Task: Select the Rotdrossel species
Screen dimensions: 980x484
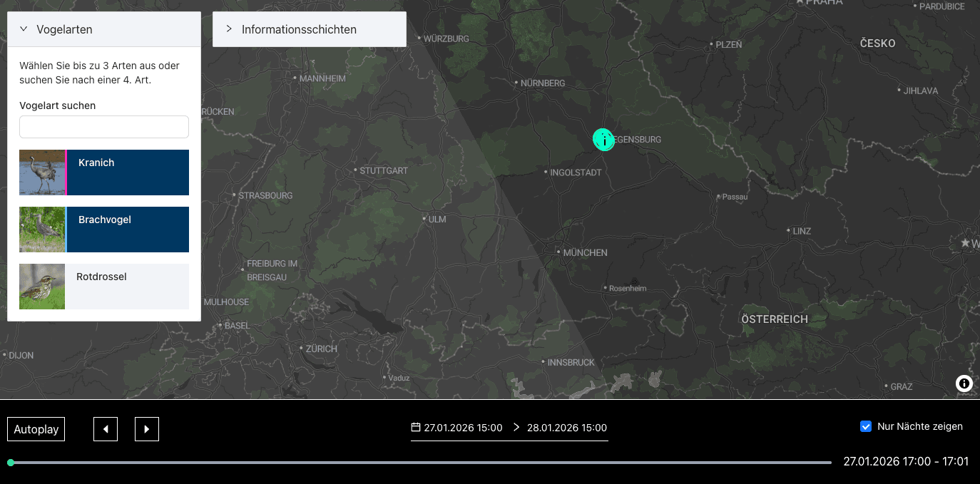Action: point(127,287)
